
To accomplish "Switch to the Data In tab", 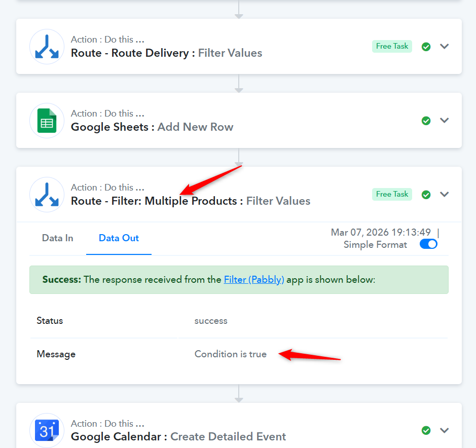I will coord(57,238).
